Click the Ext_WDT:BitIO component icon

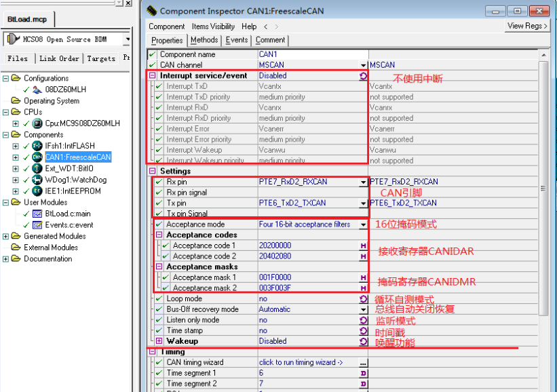37,168
